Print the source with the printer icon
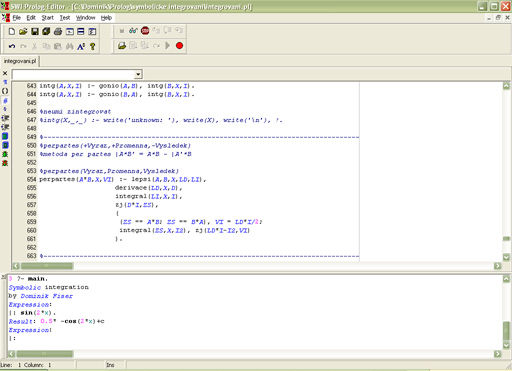 58,31
